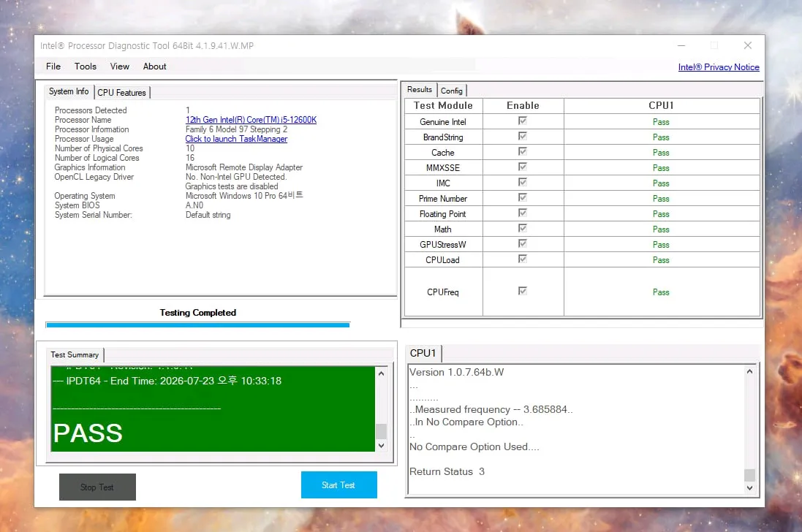The image size is (802, 532).
Task: Click the Pass result for MMXSSE
Action: 661,168
